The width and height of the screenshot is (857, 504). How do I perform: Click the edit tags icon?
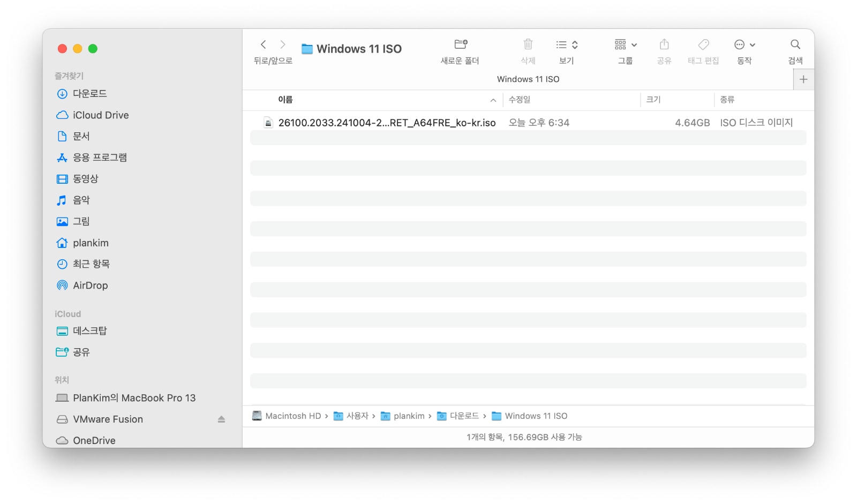(x=704, y=44)
